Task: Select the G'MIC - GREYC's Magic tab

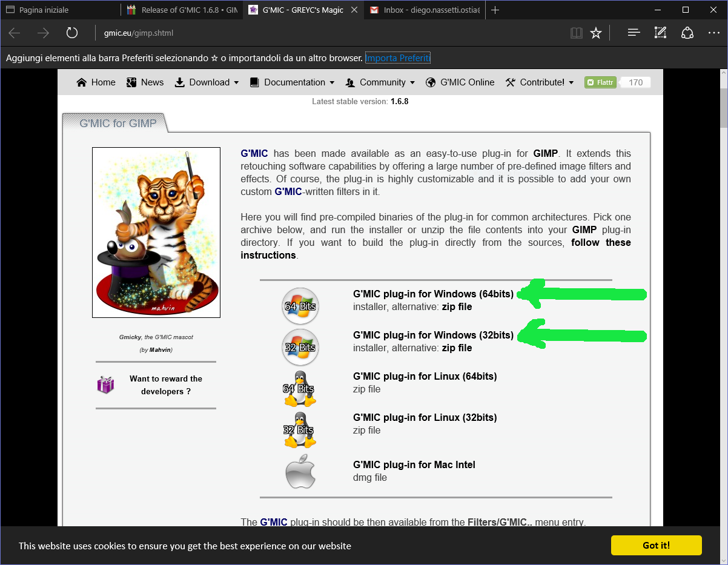Action: click(303, 10)
